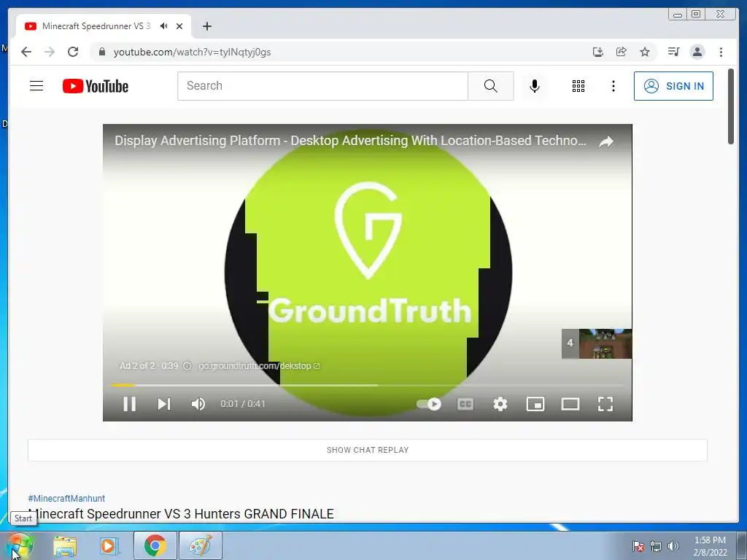Install app icon in address bar
Viewport: 747px width, 560px height.
coord(598,52)
